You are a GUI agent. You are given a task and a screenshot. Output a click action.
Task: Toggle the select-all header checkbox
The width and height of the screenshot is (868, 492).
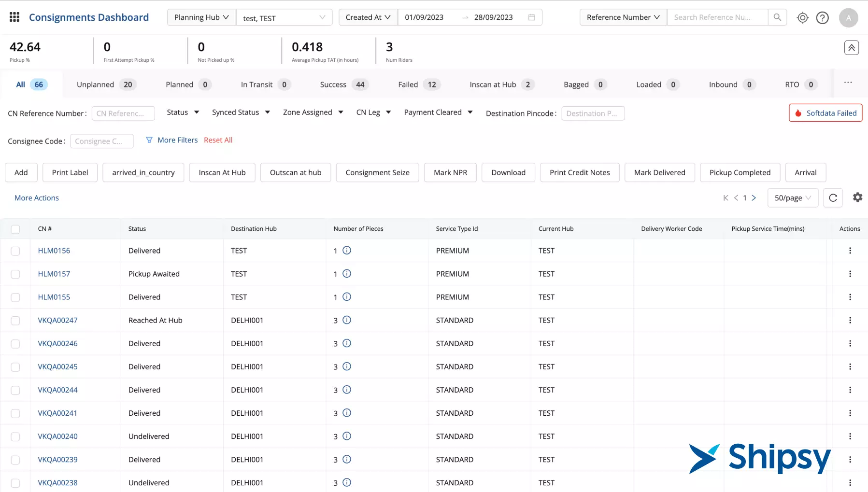pos(15,229)
